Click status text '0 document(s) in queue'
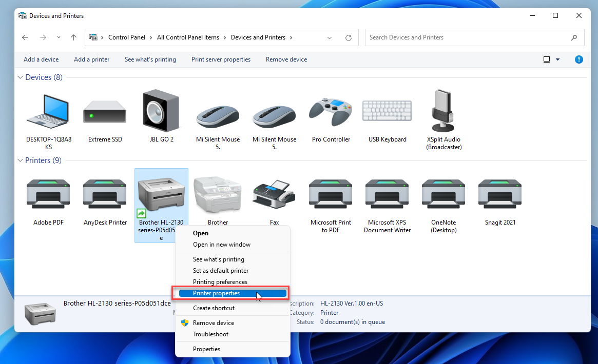The width and height of the screenshot is (598, 364). (353, 322)
